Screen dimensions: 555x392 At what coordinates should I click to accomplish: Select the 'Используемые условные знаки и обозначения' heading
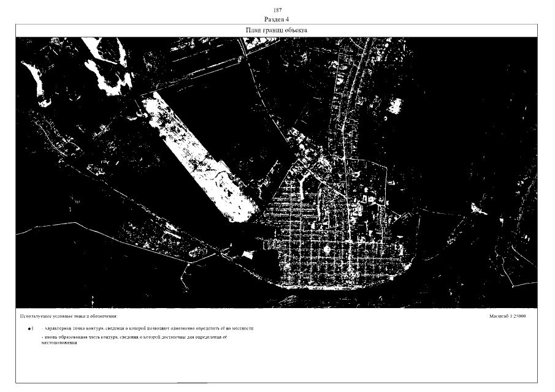tap(69, 317)
